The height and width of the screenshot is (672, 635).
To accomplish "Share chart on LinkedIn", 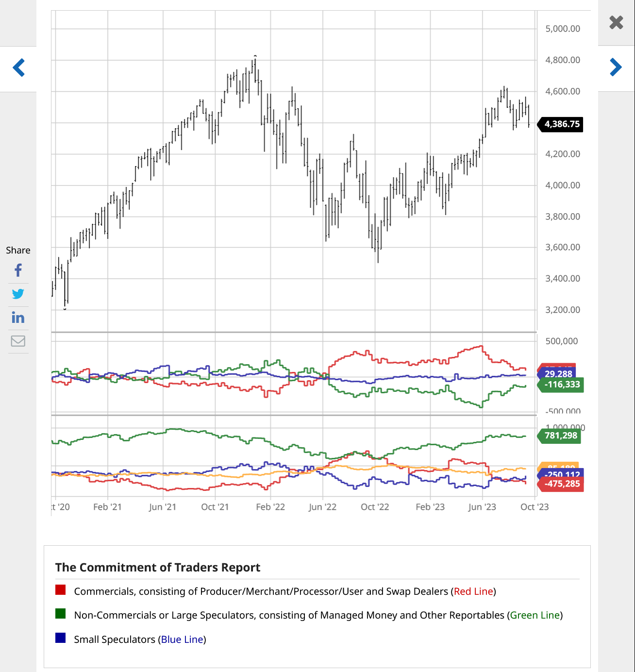I will pyautogui.click(x=18, y=318).
